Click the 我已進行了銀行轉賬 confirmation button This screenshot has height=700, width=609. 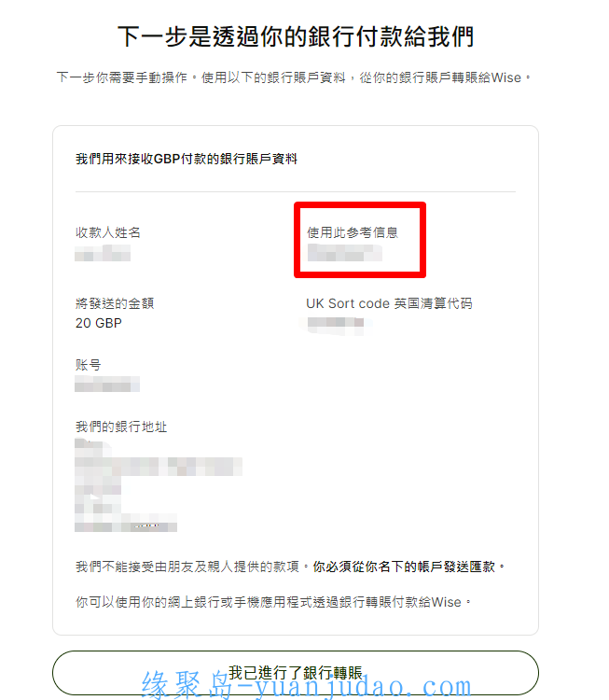point(296,672)
